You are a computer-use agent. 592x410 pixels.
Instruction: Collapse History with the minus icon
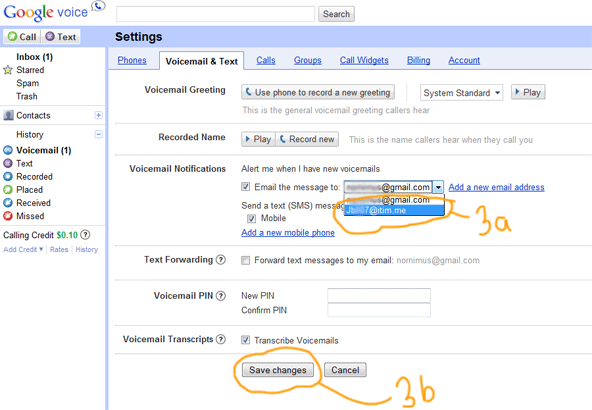(x=99, y=134)
